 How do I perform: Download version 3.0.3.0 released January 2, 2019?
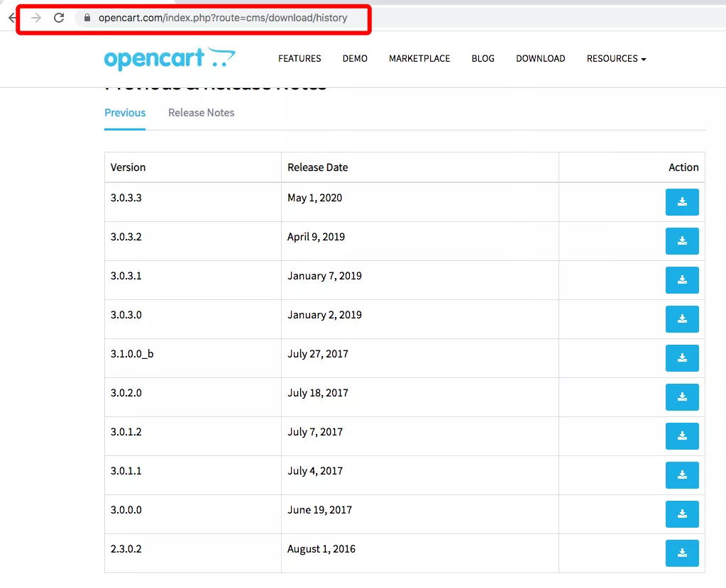(x=682, y=319)
